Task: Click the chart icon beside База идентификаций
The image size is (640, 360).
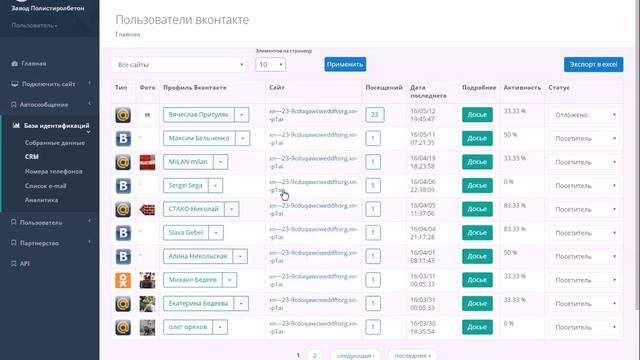Action: [x=16, y=125]
